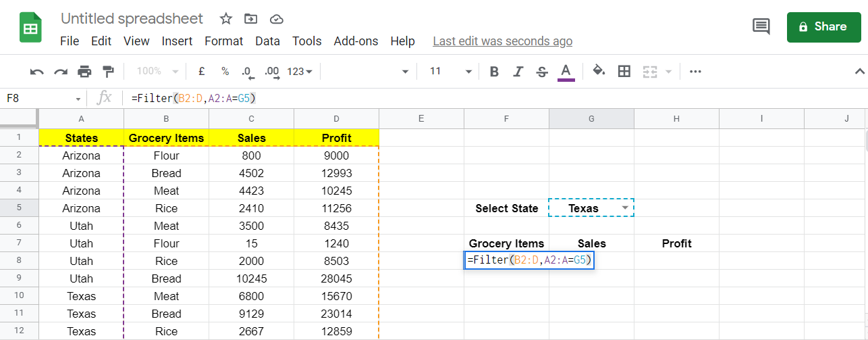Click the Select State label cell

[506, 208]
